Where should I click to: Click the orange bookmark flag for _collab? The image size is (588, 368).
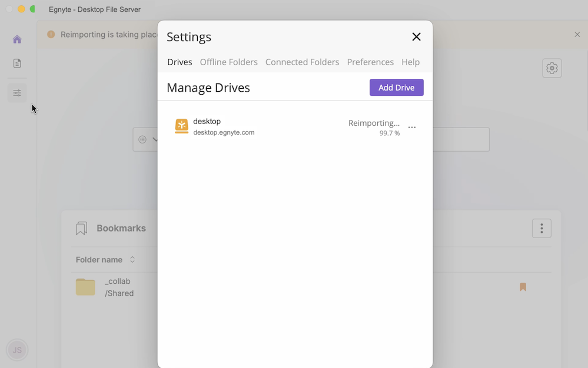pos(523,287)
